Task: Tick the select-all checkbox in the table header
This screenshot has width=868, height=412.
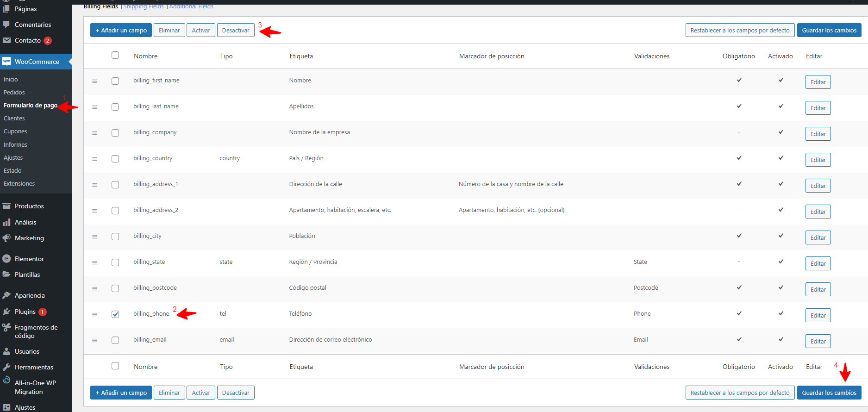Action: [115, 55]
